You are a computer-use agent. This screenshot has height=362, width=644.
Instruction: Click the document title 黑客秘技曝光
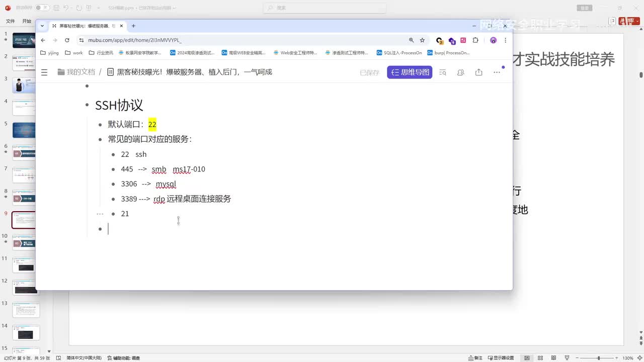pos(194,72)
